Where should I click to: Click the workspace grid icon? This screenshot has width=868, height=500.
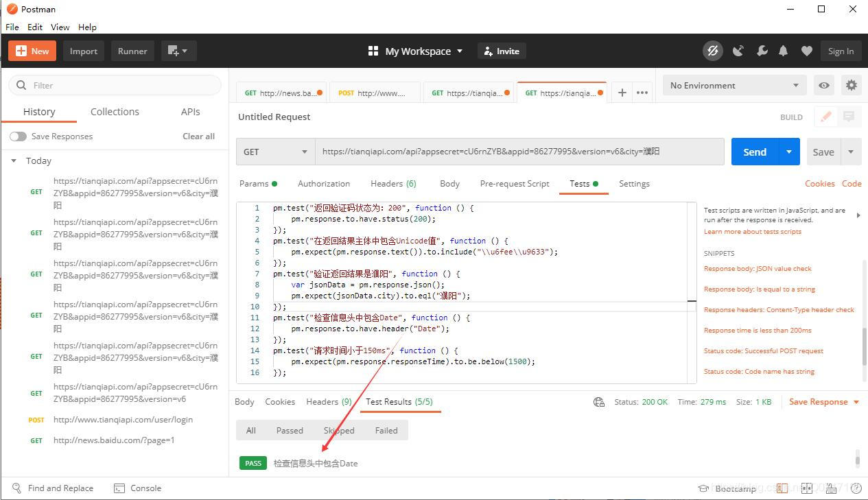pos(373,51)
